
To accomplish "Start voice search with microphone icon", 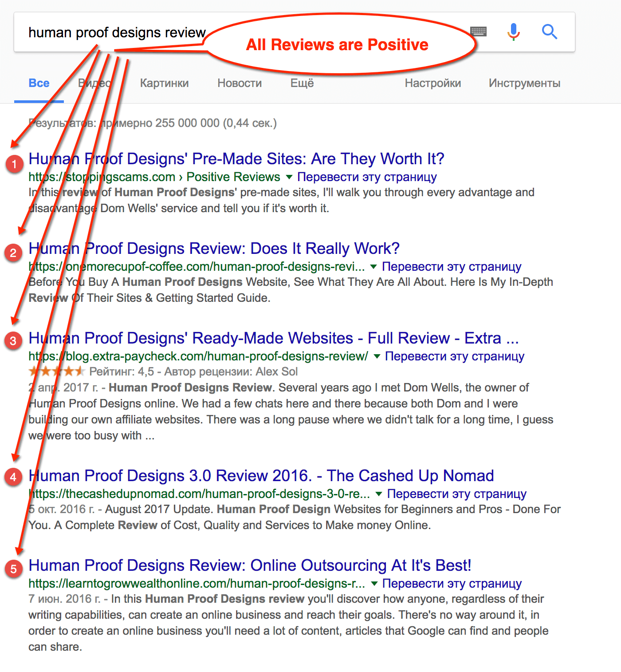I will pos(514,32).
